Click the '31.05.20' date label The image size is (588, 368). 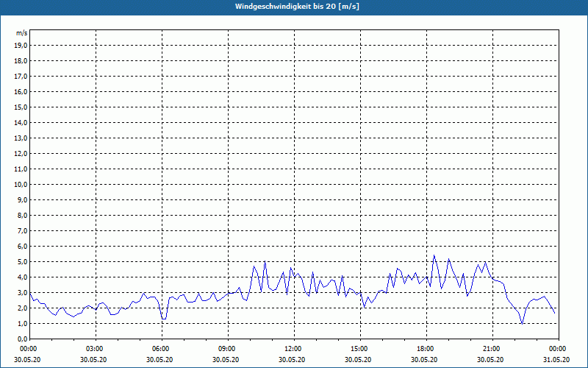coord(556,360)
